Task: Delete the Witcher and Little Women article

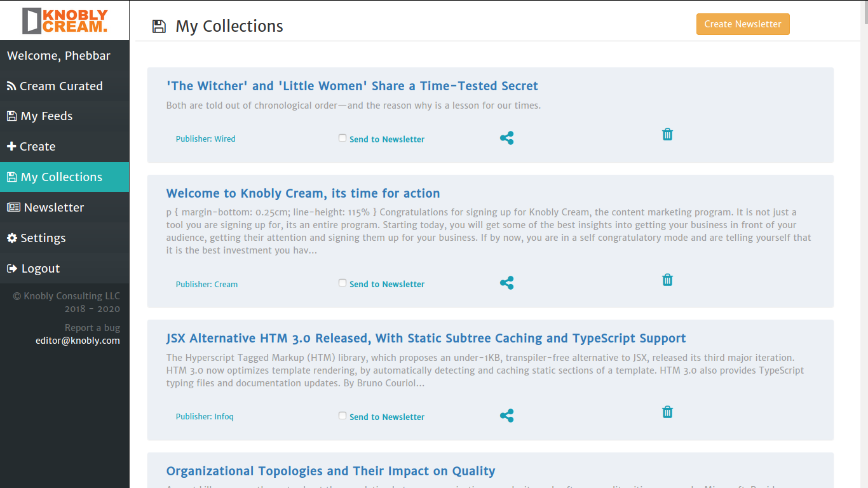Action: click(x=667, y=134)
